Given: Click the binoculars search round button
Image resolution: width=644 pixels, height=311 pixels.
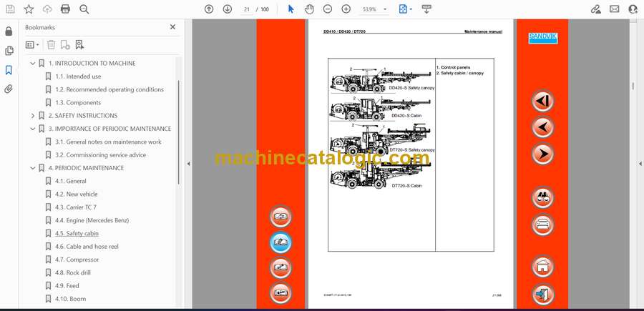Looking at the screenshot, I should click(542, 198).
